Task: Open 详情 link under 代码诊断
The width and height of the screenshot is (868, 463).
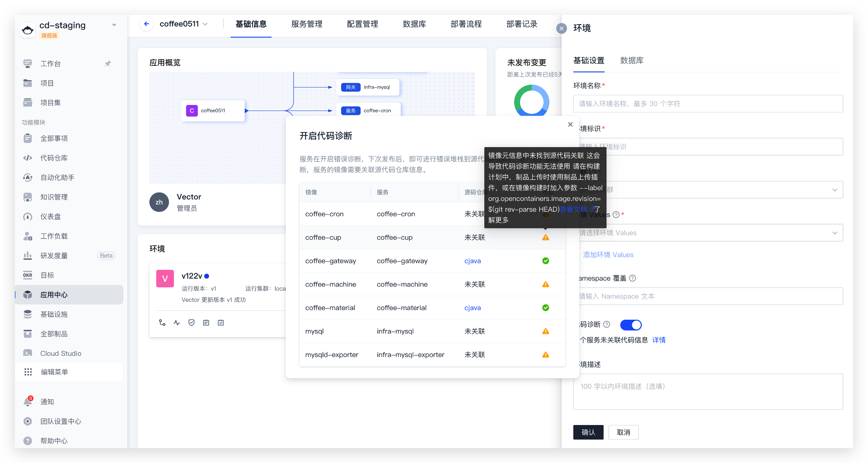Action: coord(659,340)
